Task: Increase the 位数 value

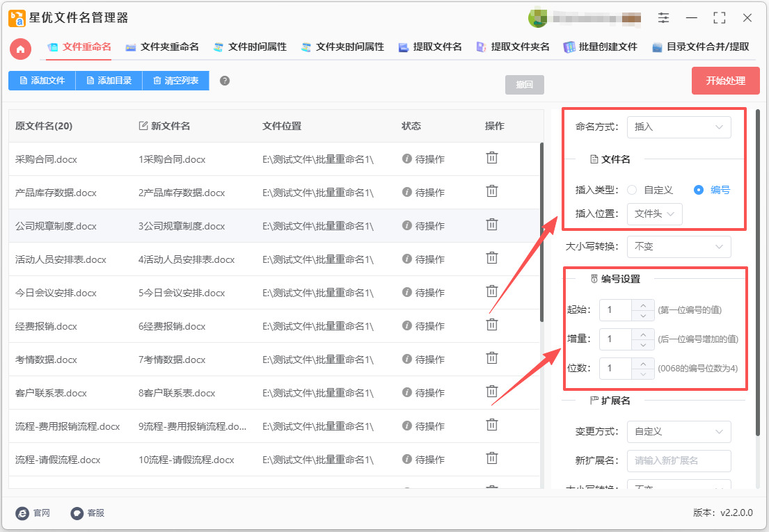Action: coord(643,364)
